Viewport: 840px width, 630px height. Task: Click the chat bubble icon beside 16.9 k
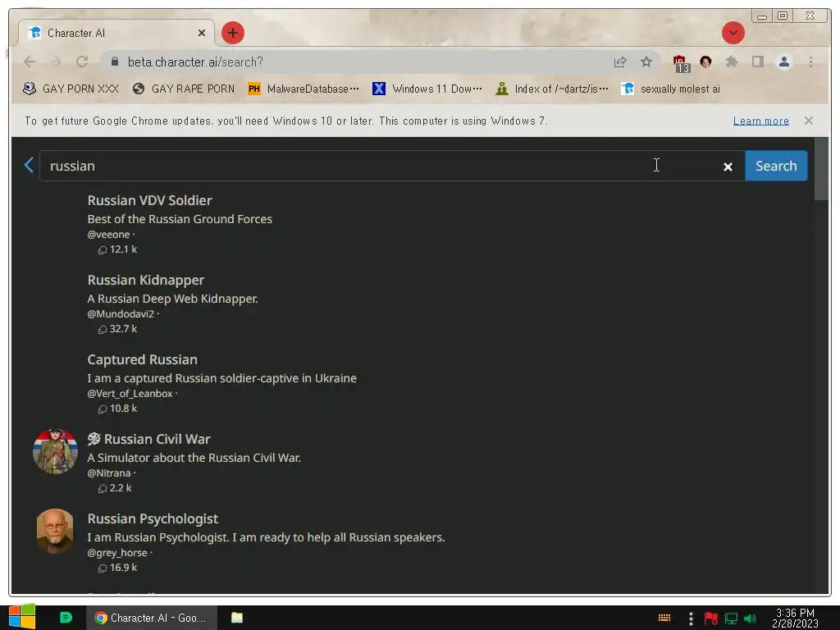click(x=103, y=568)
